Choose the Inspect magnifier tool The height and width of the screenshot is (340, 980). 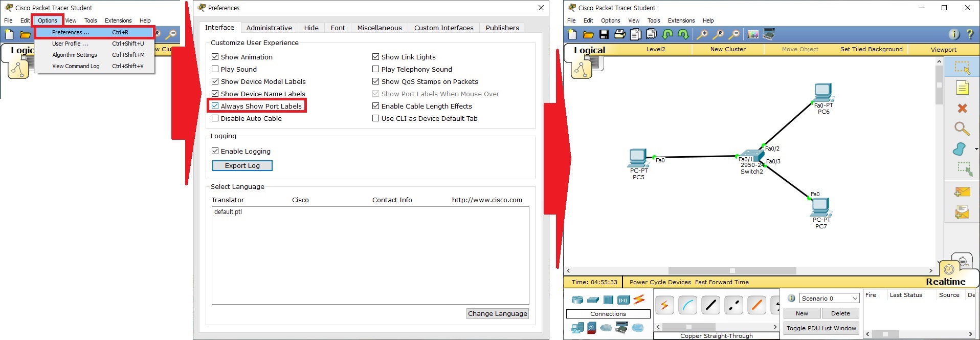pyautogui.click(x=962, y=129)
